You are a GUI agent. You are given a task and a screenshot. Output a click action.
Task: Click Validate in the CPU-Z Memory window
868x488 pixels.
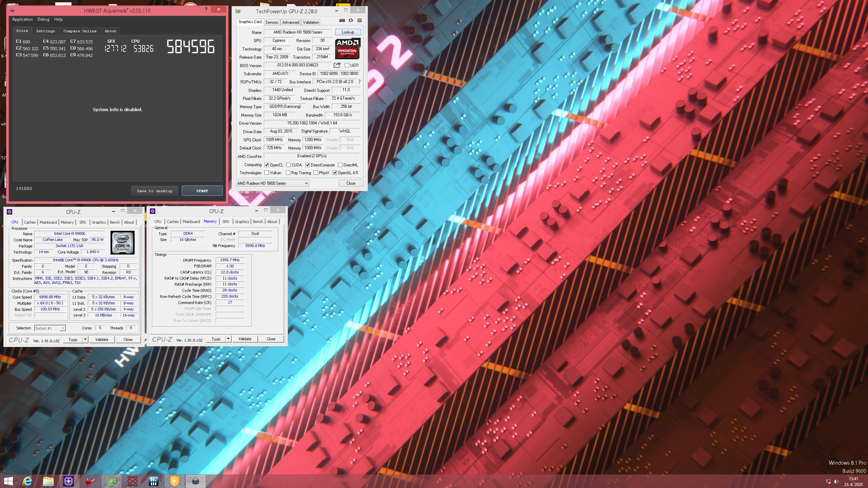(x=245, y=339)
